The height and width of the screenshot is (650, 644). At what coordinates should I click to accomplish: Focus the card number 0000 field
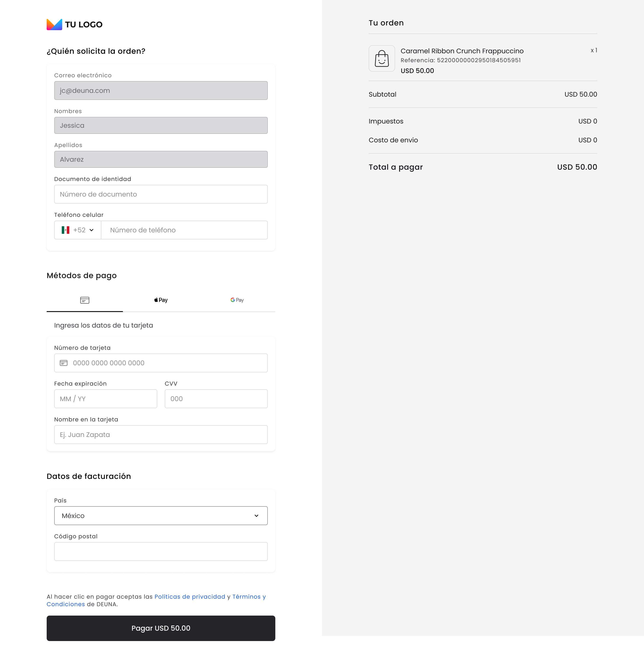click(161, 363)
